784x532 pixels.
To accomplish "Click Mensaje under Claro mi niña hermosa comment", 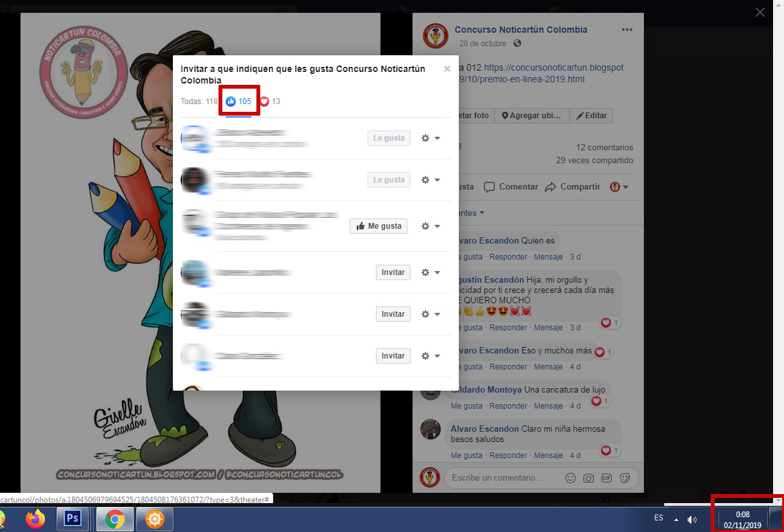I will (548, 456).
